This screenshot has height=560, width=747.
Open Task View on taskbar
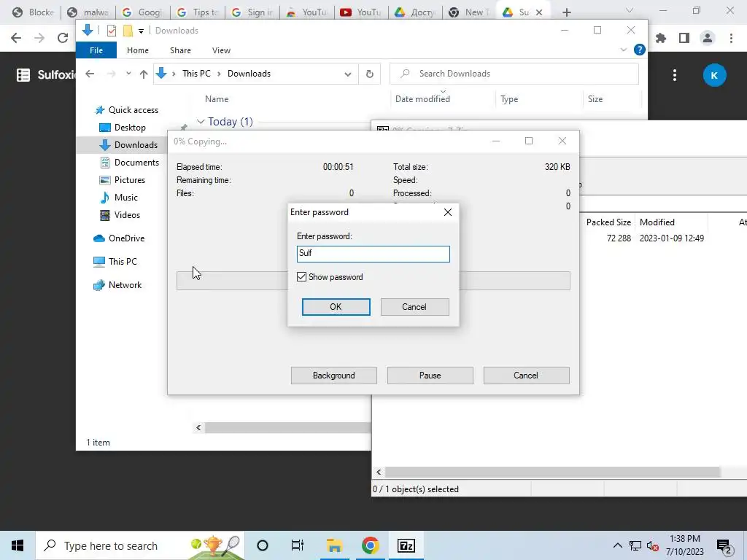298,545
